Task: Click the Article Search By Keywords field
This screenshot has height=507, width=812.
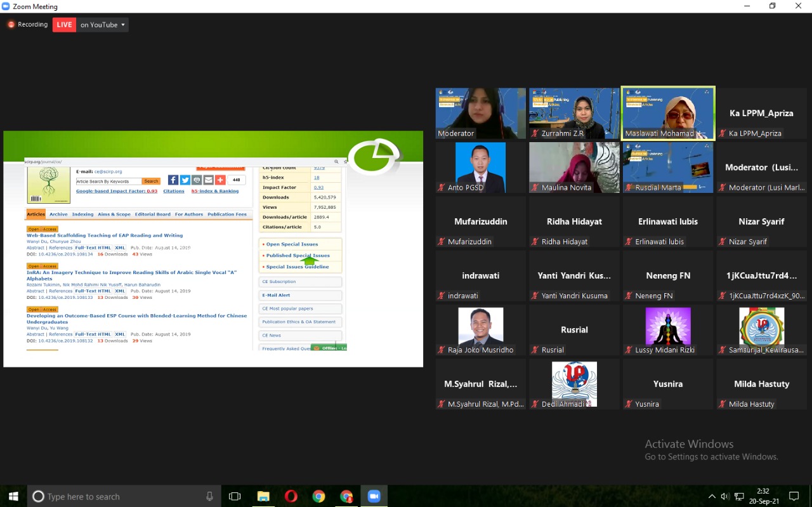Action: tap(108, 181)
